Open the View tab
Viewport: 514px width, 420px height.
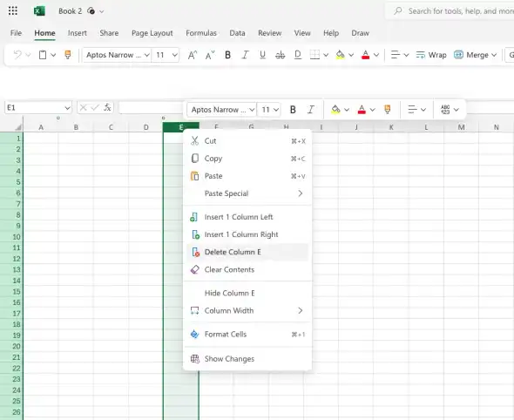302,33
